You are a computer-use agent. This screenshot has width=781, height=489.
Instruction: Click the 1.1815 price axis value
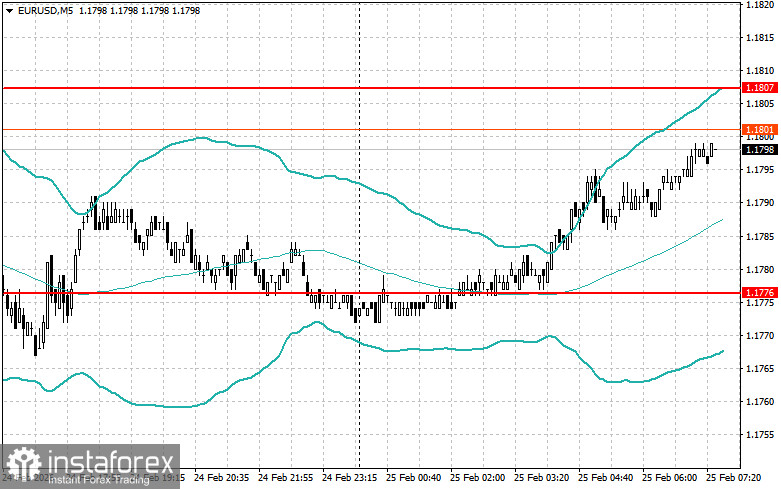point(760,38)
